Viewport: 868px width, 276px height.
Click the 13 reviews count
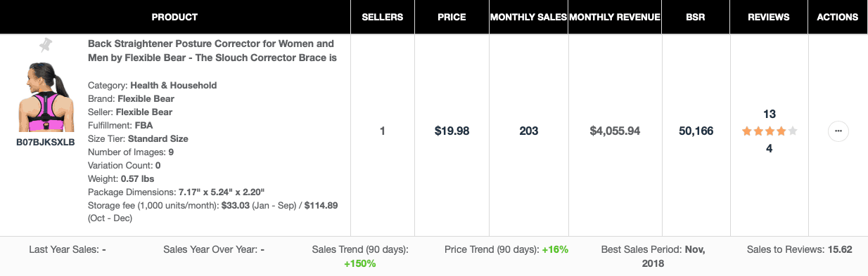769,114
